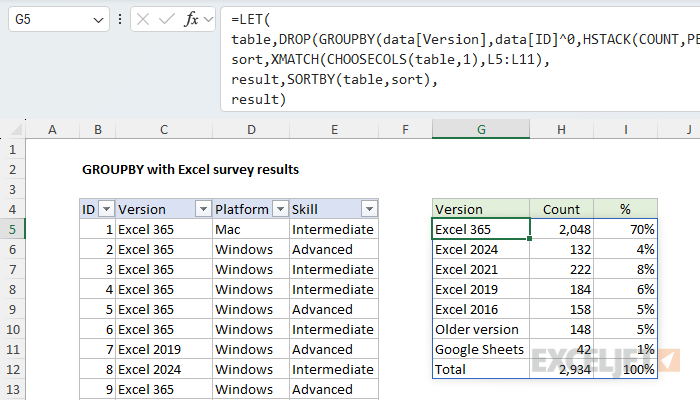The image size is (700, 400).
Task: Open the Platform column filter dropdown
Action: (280, 209)
